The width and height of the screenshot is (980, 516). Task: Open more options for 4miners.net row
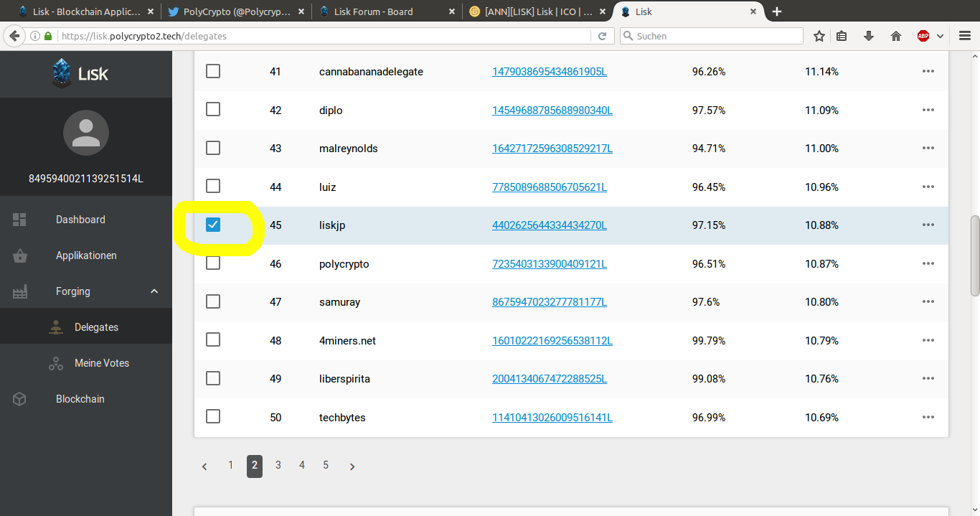pyautogui.click(x=928, y=340)
